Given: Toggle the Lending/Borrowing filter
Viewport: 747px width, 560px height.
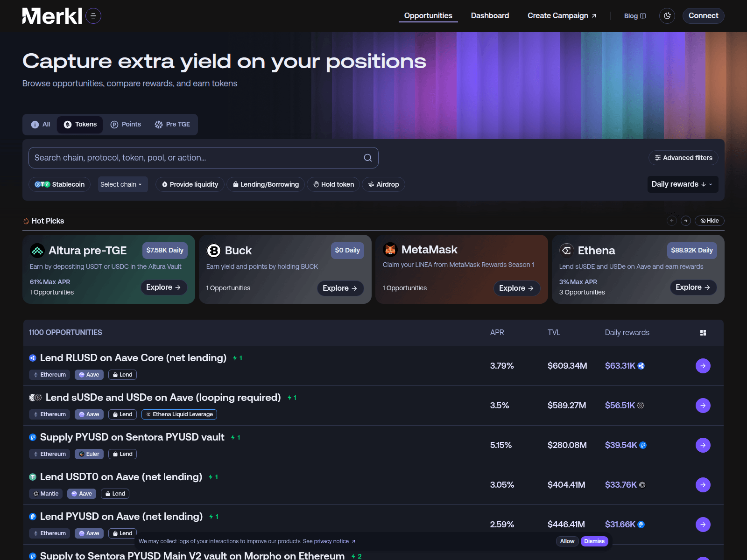Looking at the screenshot, I should 266,184.
